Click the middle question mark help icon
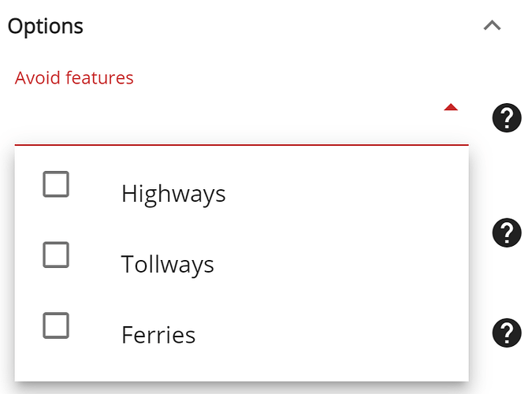This screenshot has width=532, height=394. 507,232
